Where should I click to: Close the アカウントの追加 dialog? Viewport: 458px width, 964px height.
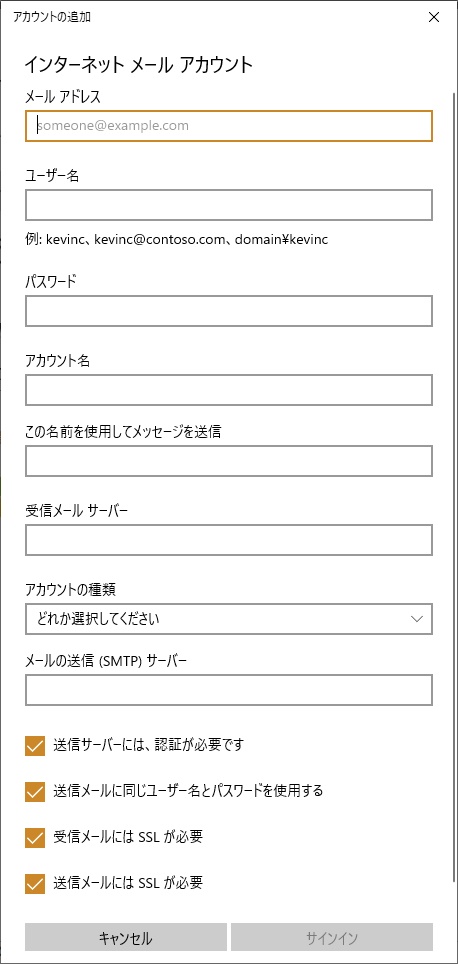[434, 17]
